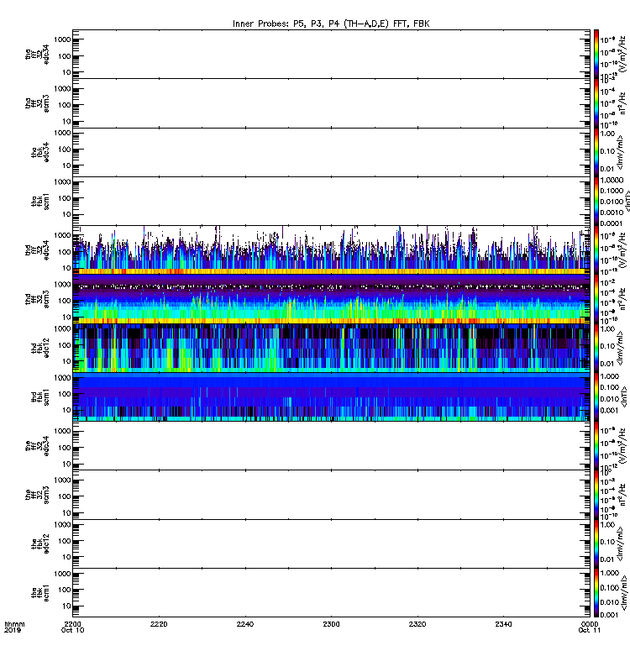Select the 'the fff 32 scm3' panel label
The width and height of the screenshot is (630, 672).
pos(37,495)
